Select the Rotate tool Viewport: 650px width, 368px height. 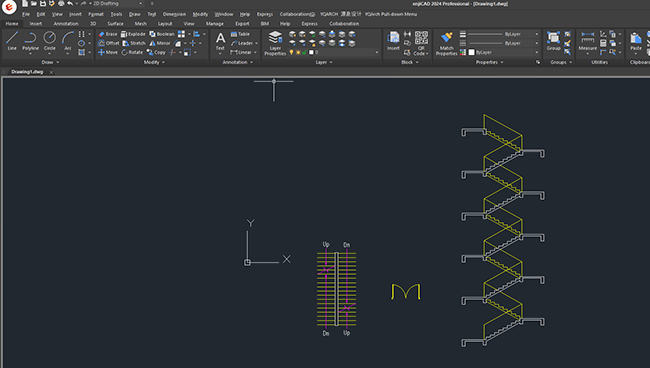coord(132,52)
